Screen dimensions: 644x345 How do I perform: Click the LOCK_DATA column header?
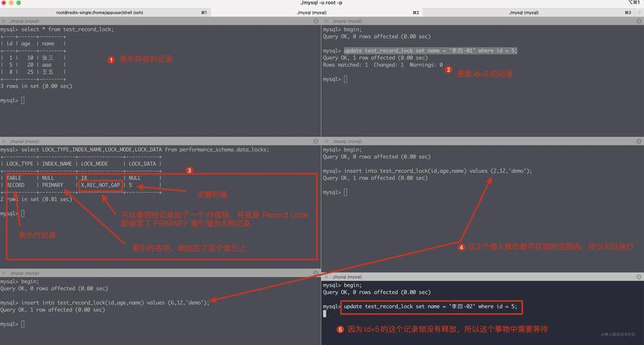point(142,164)
